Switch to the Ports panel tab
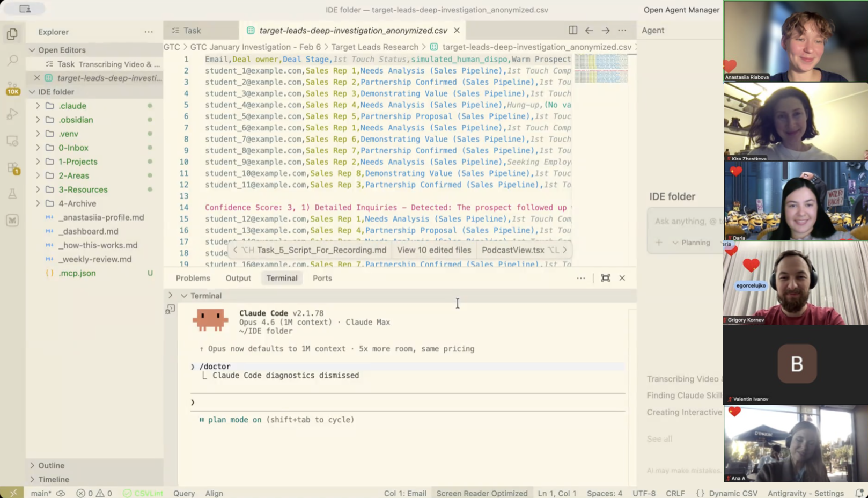868x498 pixels. tap(322, 278)
